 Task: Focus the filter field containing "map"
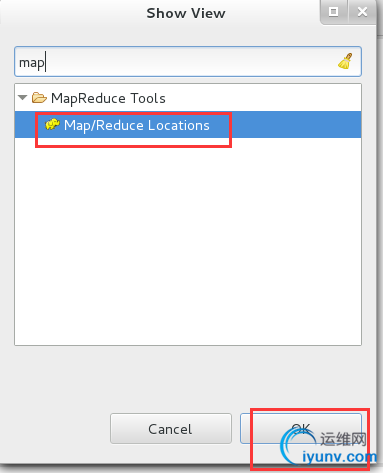(x=188, y=62)
